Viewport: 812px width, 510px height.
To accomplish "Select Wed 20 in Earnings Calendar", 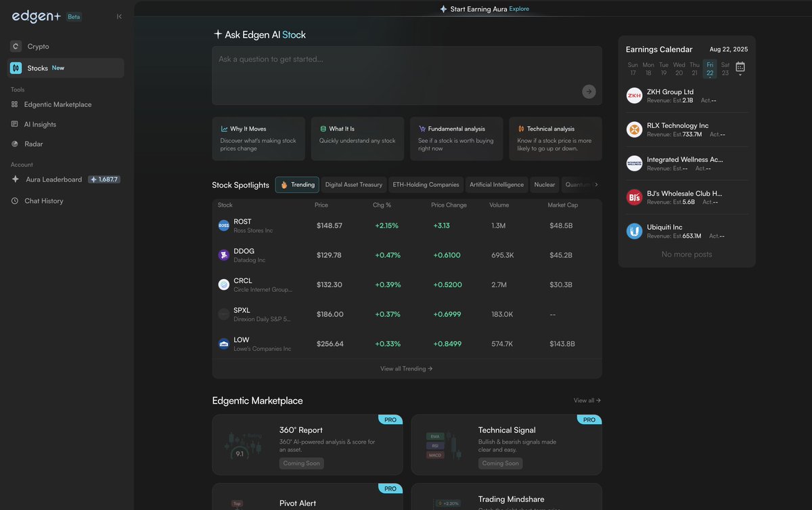I will 679,69.
